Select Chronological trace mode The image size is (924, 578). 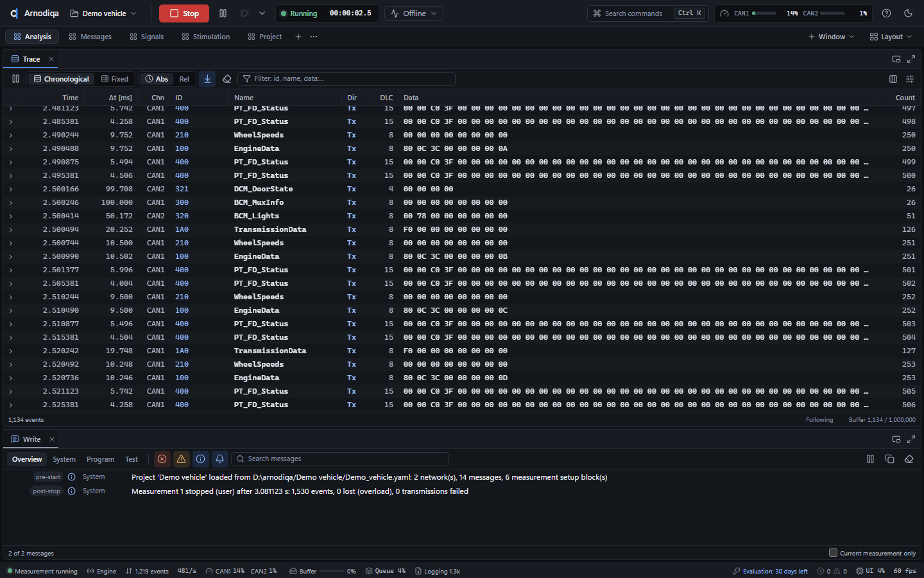pyautogui.click(x=62, y=79)
